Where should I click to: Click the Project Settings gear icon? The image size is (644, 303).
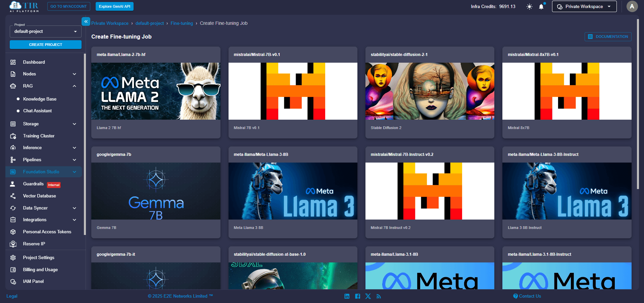[13, 258]
